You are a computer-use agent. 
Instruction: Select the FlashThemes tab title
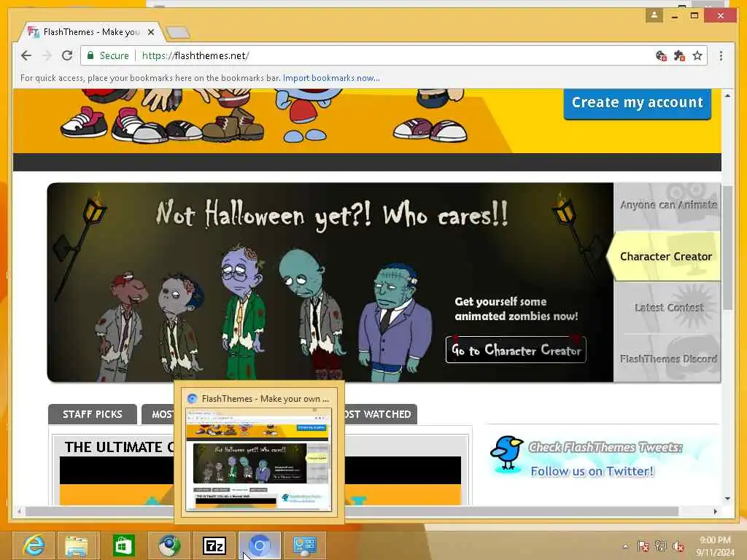pyautogui.click(x=91, y=32)
